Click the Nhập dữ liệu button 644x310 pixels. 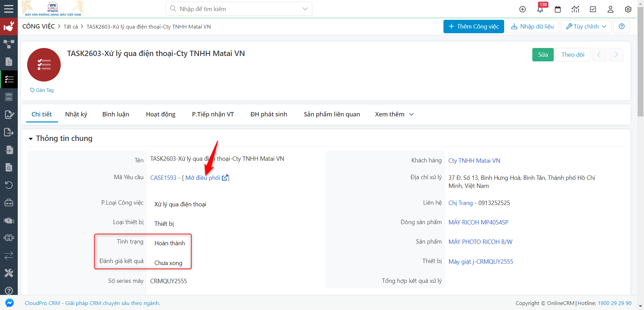(x=532, y=27)
